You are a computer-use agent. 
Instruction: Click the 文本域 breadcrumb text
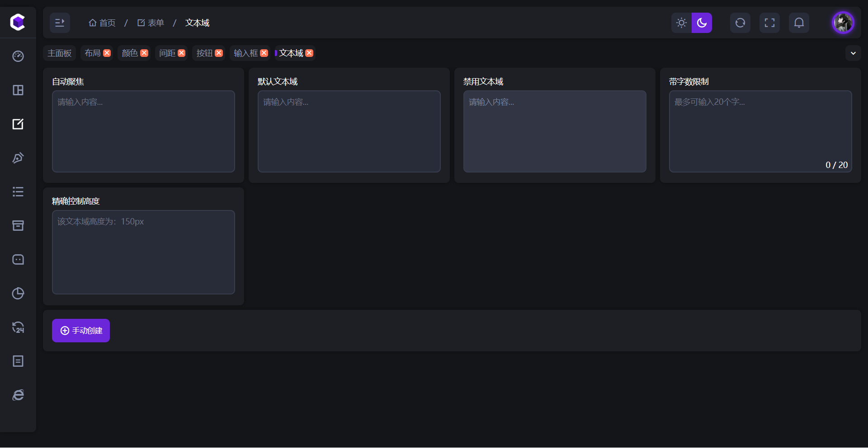(x=197, y=23)
